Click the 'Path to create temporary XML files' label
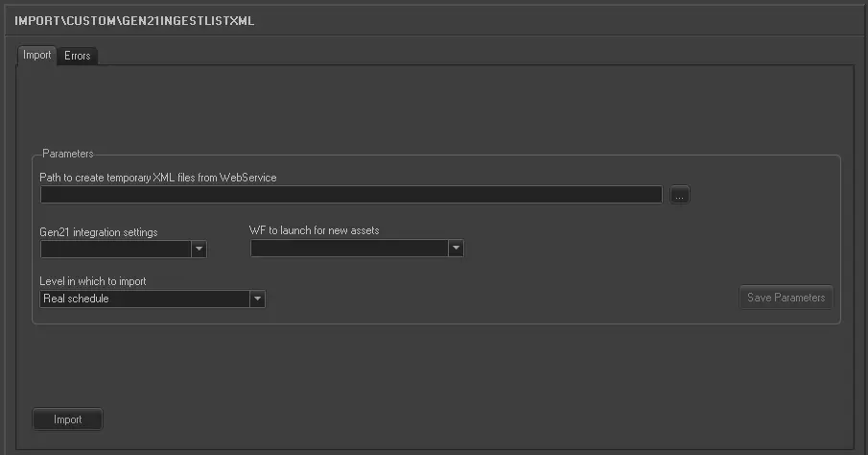The image size is (868, 455). coord(158,178)
